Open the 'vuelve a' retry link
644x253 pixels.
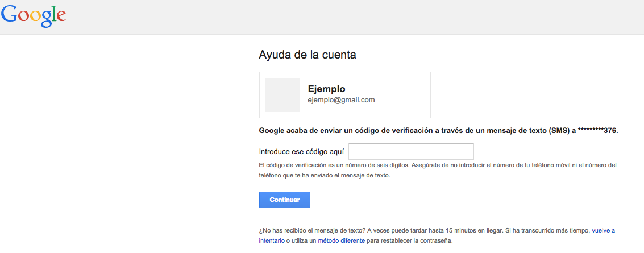coord(603,231)
